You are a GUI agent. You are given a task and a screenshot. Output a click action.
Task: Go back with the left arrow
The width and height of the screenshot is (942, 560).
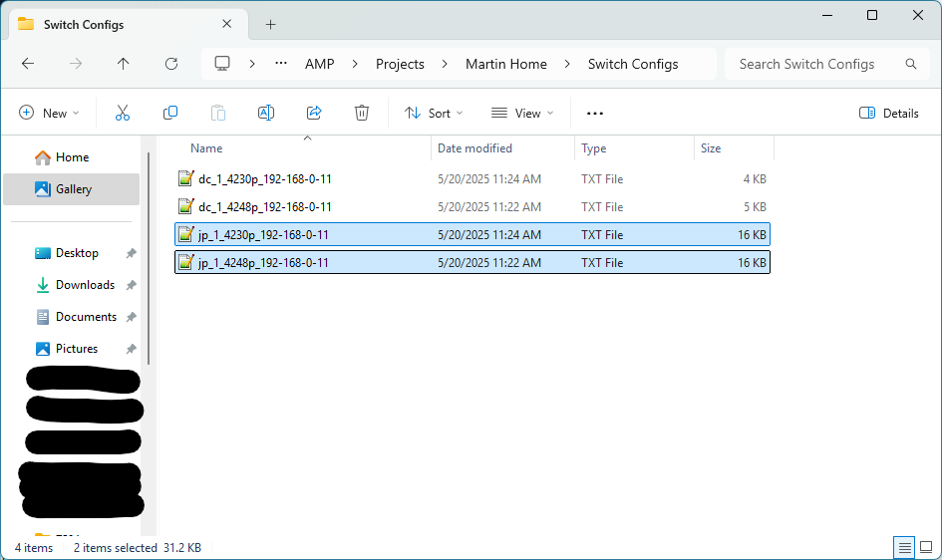28,64
